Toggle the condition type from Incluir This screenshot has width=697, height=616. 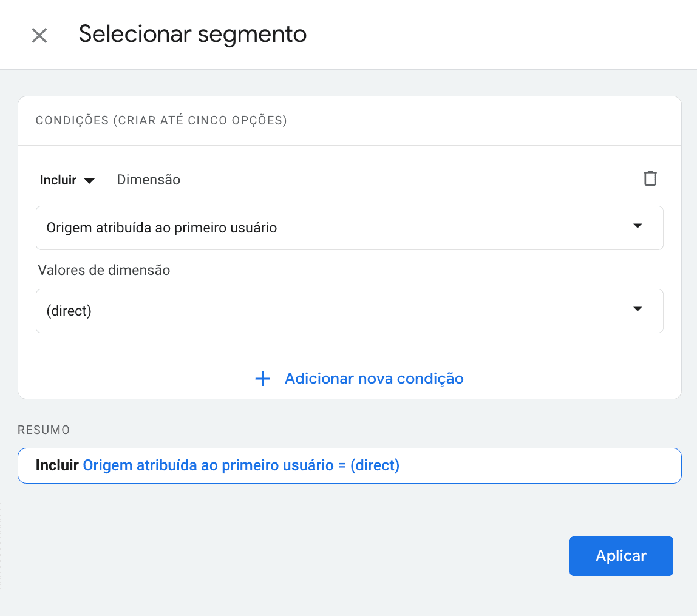click(x=67, y=180)
